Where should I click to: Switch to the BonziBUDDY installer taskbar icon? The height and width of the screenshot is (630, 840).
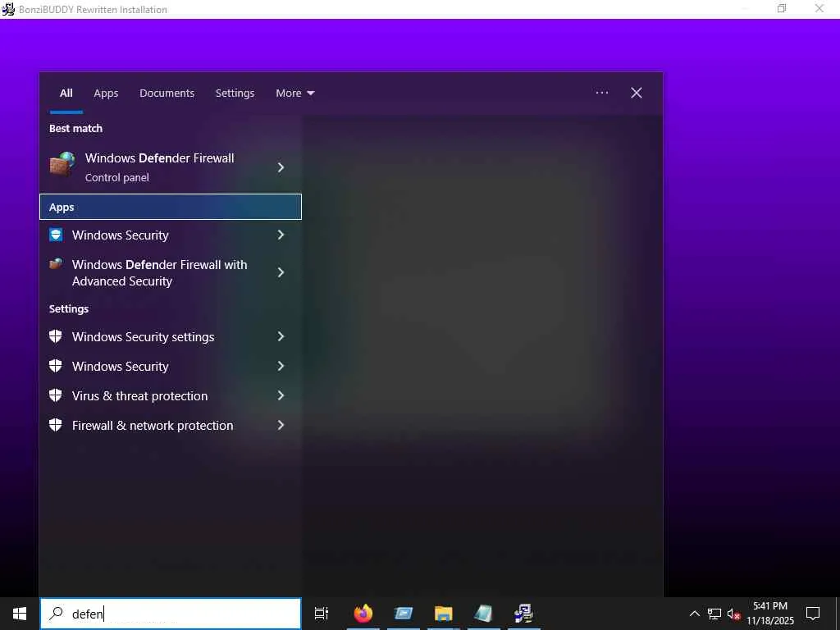click(x=523, y=614)
